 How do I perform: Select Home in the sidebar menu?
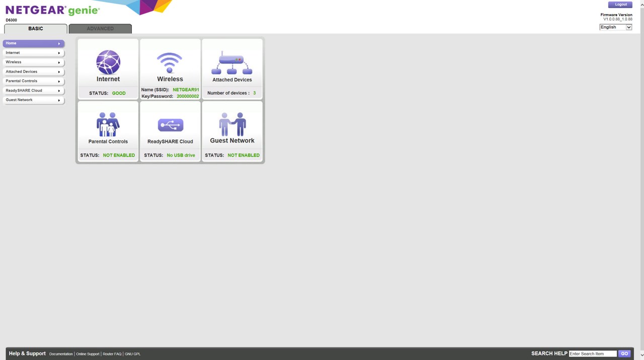[x=34, y=43]
